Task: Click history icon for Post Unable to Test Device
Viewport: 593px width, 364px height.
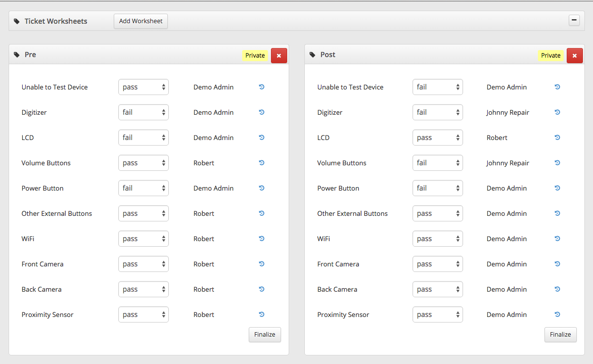Action: coord(557,87)
